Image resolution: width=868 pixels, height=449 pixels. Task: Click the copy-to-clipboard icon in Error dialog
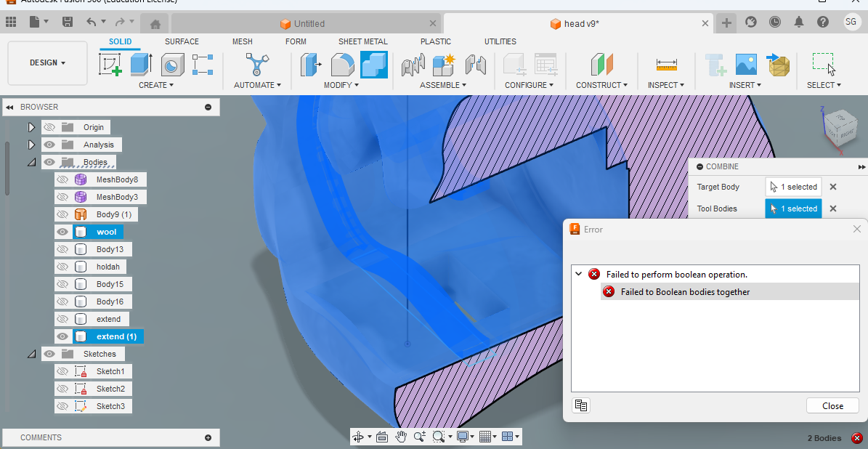click(x=580, y=405)
